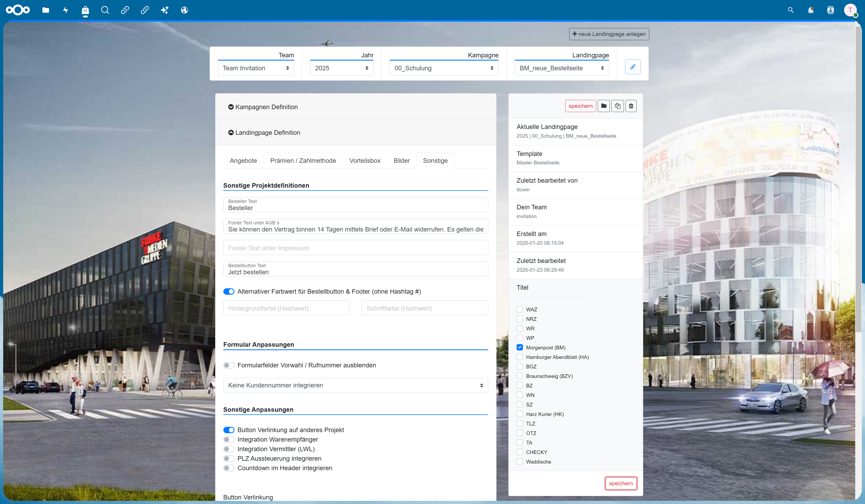Open the first link chain icon
Viewport: 865px width, 504px height.
(125, 10)
